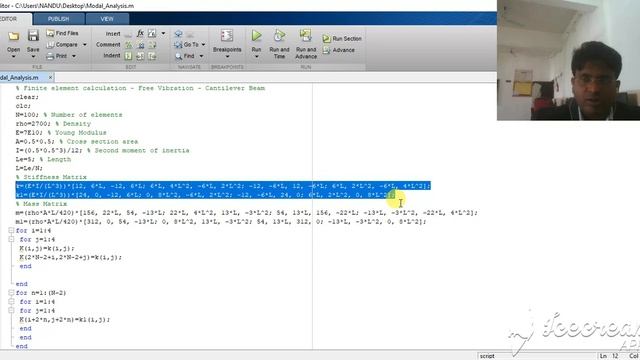
Task: Click the Run and Time icon
Action: 280,36
